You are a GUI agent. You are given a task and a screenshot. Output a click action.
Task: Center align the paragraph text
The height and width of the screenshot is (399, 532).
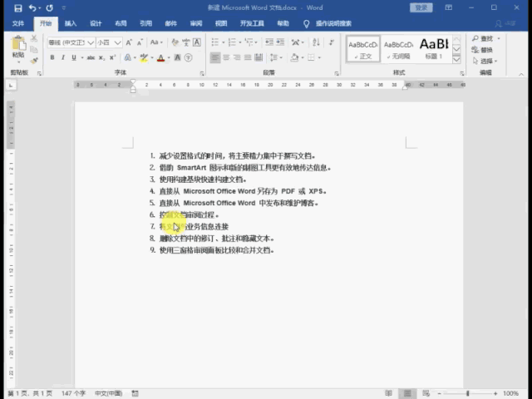(226, 58)
